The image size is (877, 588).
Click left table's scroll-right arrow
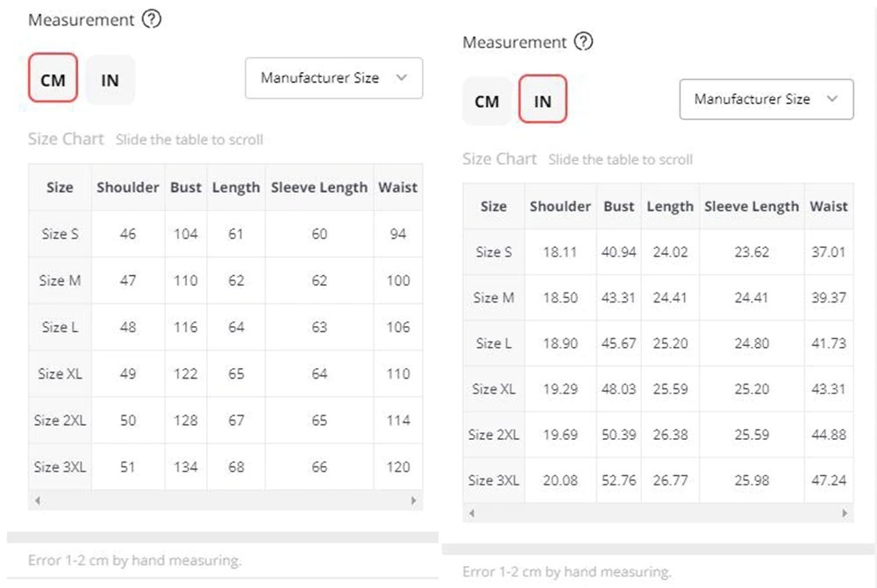point(414,500)
